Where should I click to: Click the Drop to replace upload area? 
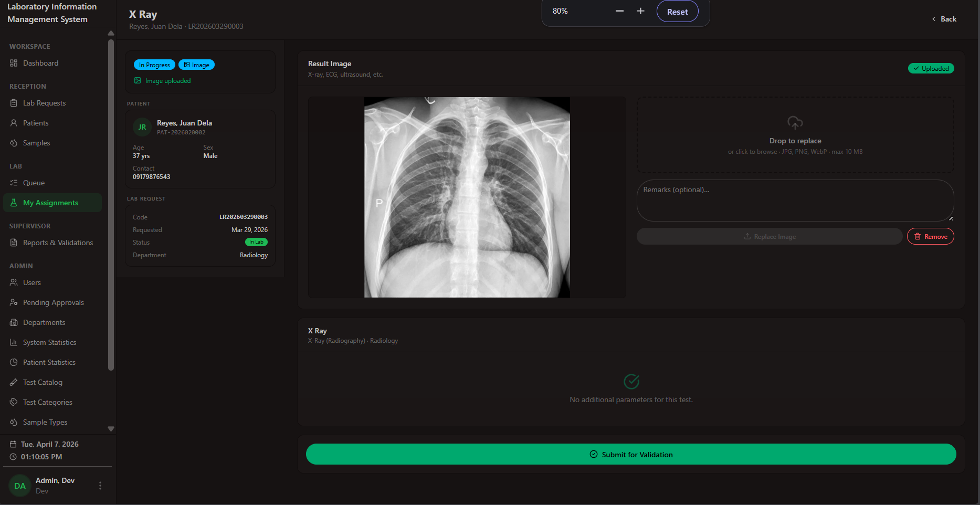(x=795, y=135)
